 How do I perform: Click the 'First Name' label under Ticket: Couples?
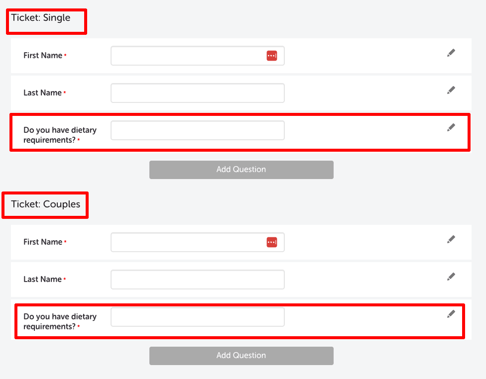(x=43, y=242)
